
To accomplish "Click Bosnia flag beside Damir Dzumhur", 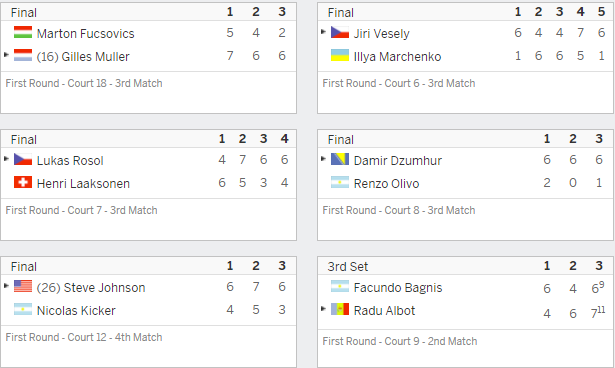I will [340, 159].
